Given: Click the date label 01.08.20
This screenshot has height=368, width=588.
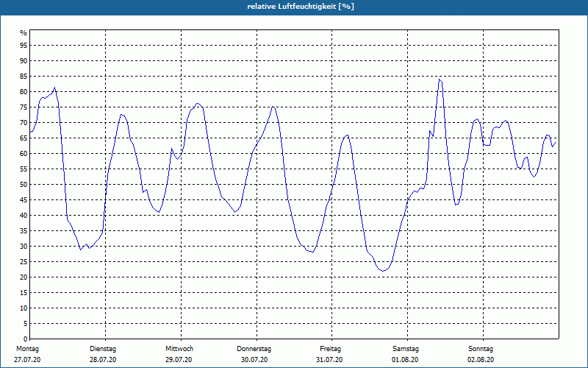Looking at the screenshot, I should point(405,360).
